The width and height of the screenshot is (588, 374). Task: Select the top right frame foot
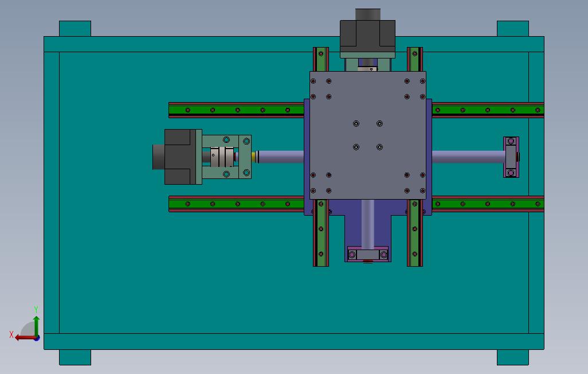point(512,29)
